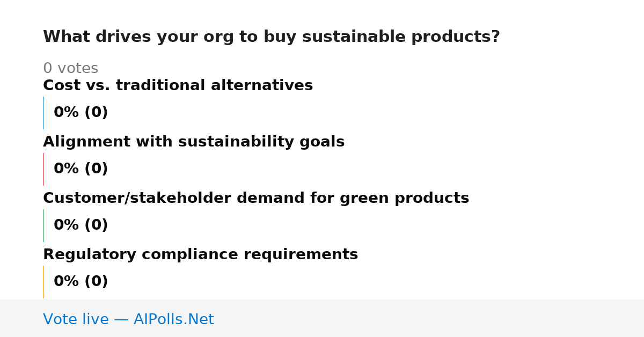Viewport: 644px width, 337px height.
Task: Select 'Alignment with sustainability goals' option
Action: [x=194, y=142]
